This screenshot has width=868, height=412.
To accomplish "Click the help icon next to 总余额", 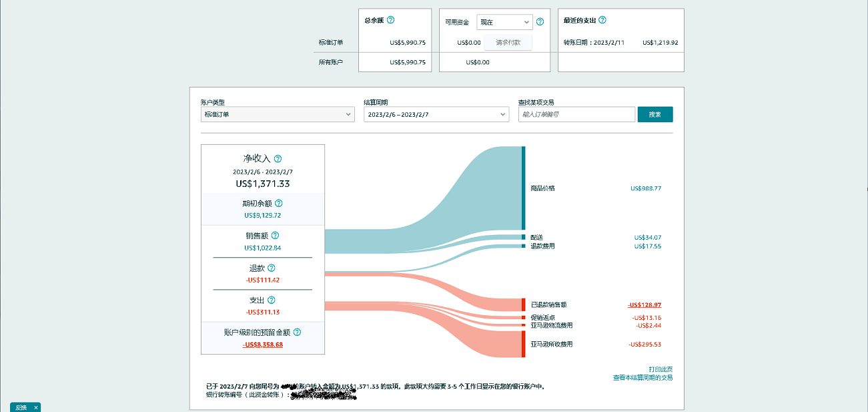I will click(x=390, y=21).
